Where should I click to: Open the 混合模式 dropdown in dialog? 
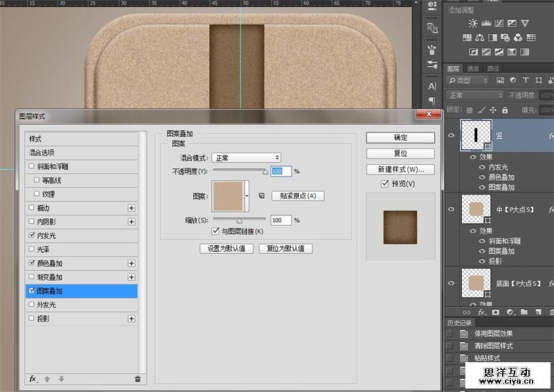coord(246,158)
